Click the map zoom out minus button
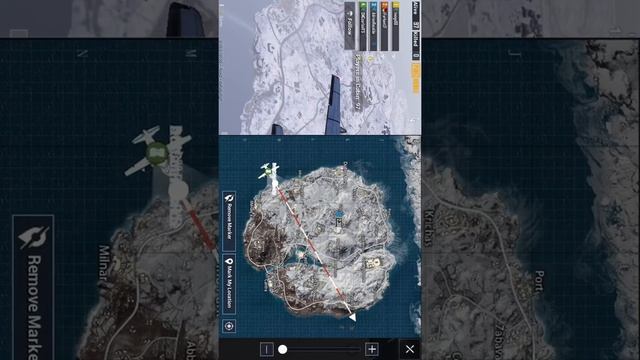Viewport: 640px width, 360px height. click(267, 349)
